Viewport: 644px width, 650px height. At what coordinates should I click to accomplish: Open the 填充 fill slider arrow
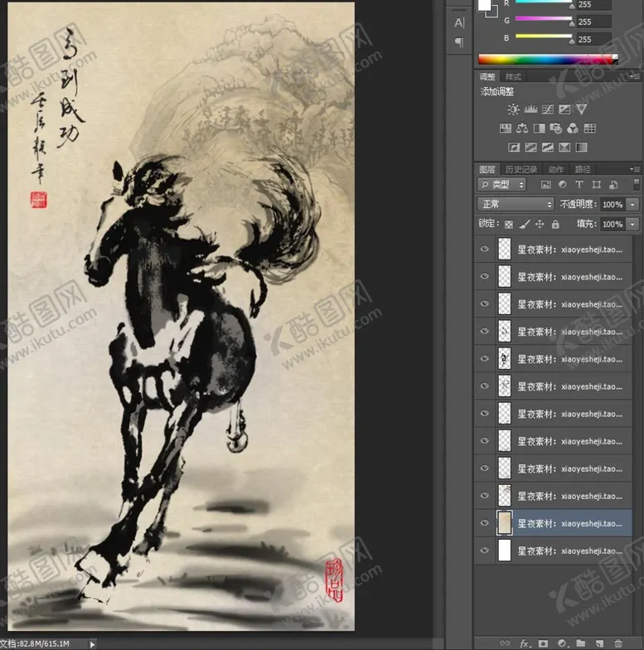coord(632,224)
